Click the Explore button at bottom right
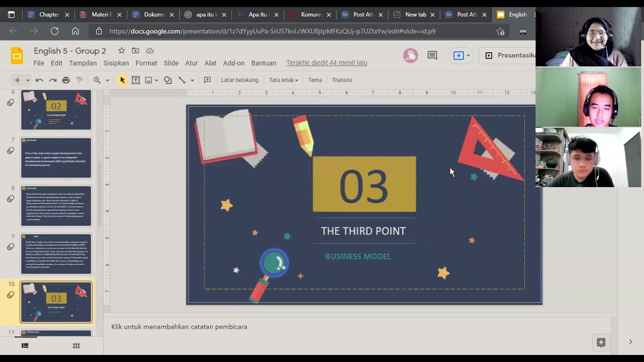Screen dimensions: 644x362 601,342
